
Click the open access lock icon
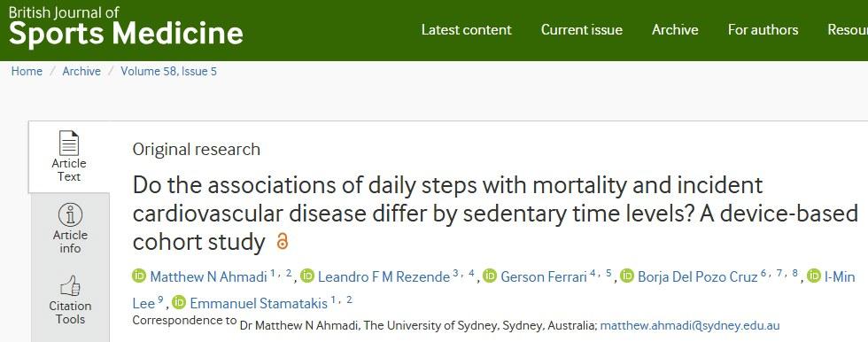[283, 242]
